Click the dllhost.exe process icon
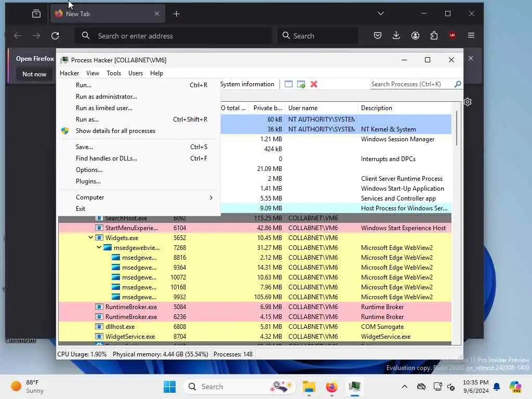The image size is (532, 399). coord(99,327)
